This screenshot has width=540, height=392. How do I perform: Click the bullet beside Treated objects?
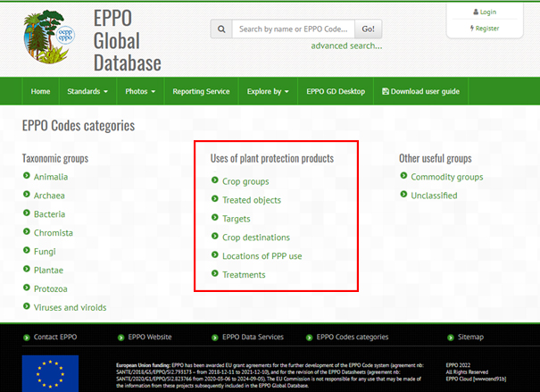215,199
